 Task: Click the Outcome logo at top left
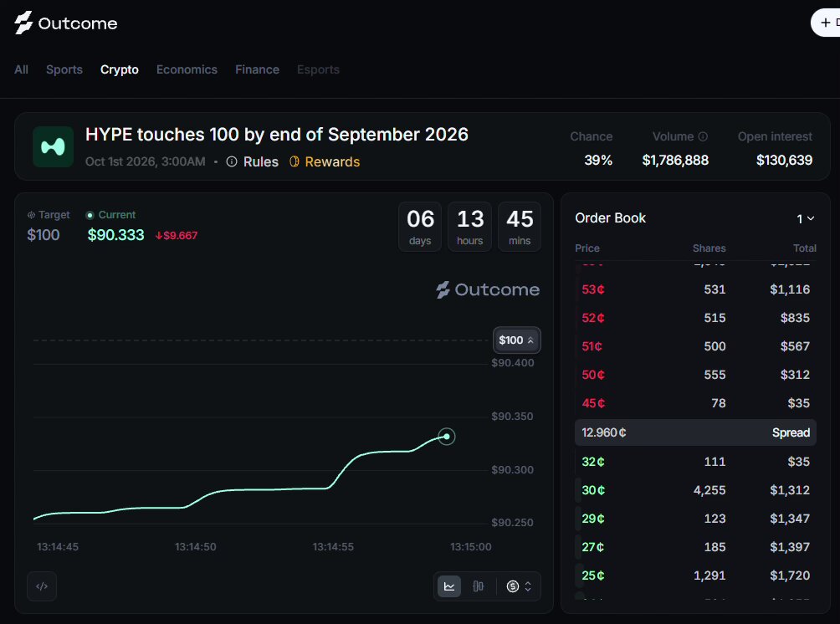[66, 23]
